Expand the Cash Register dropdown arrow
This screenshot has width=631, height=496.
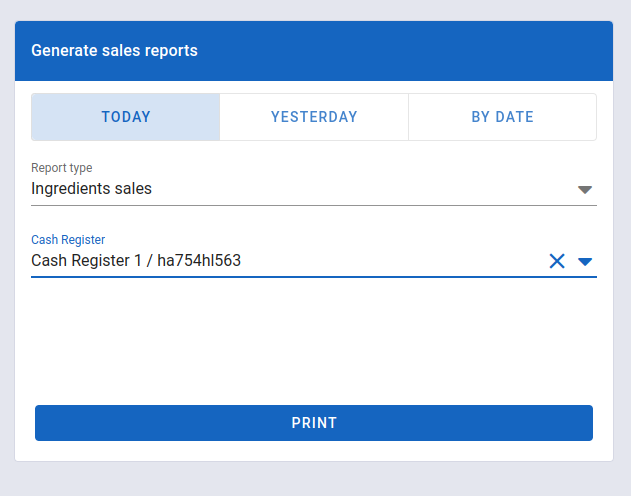click(x=585, y=262)
